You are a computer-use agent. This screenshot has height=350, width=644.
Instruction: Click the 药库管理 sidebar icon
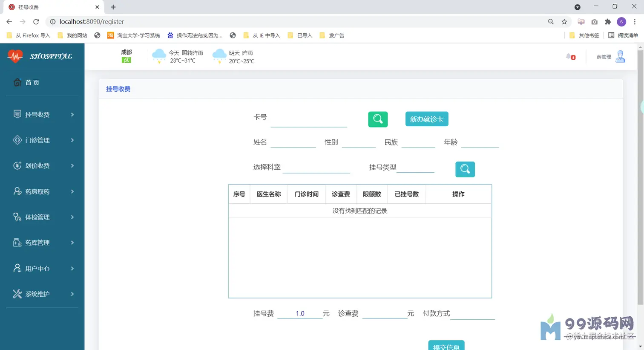coord(17,243)
